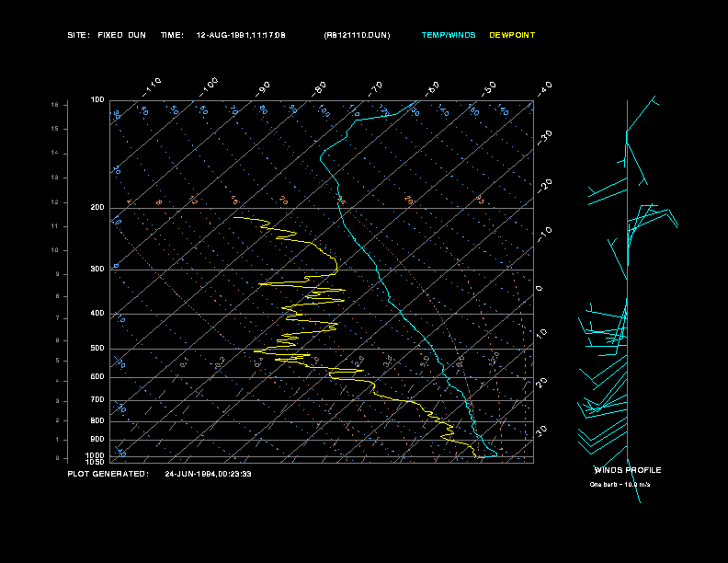
Task: Click the 'PLOT GENERATED:' label
Action: point(108,474)
